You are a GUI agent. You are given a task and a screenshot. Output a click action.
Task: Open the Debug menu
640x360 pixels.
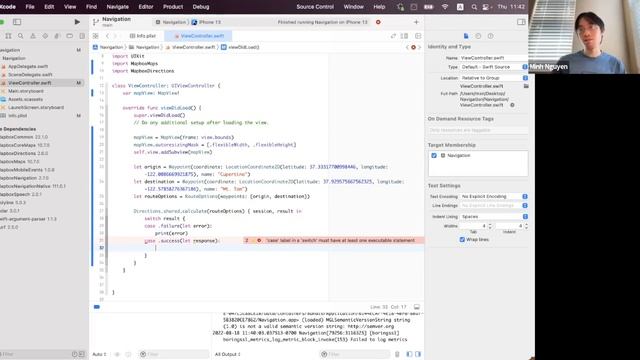[201, 7]
